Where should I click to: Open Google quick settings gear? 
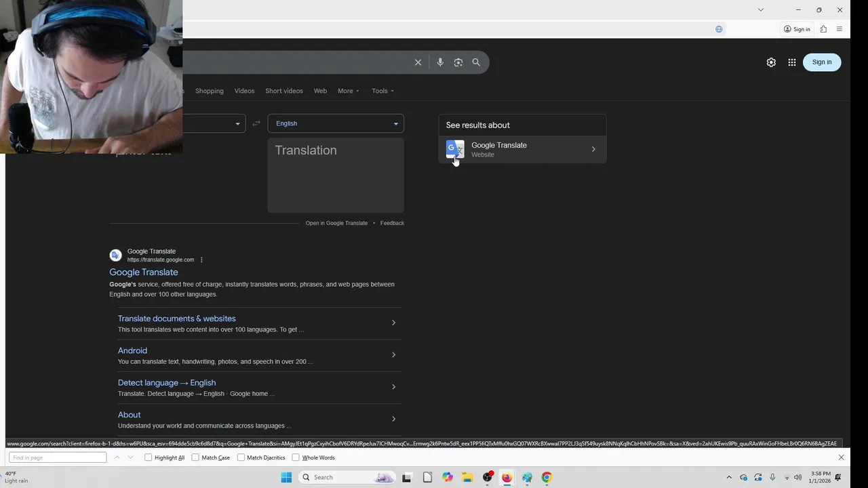tap(771, 62)
